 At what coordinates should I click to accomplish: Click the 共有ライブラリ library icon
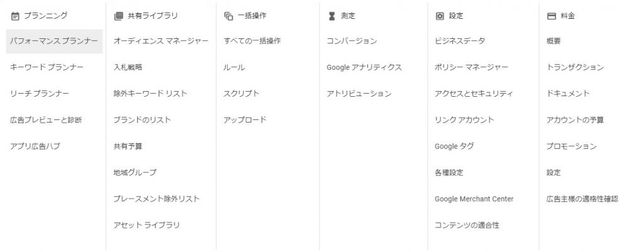point(118,16)
